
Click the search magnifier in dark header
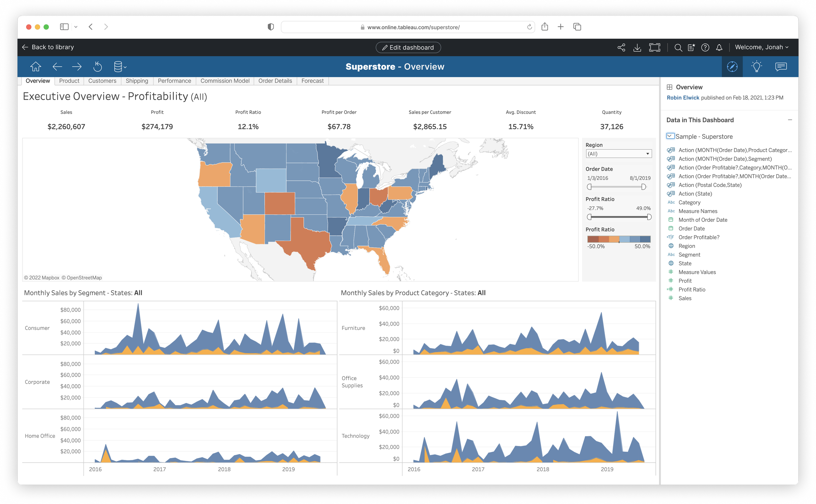(x=678, y=47)
